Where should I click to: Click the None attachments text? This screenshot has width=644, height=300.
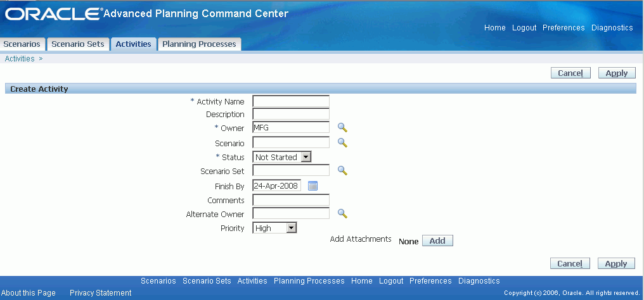click(x=408, y=241)
